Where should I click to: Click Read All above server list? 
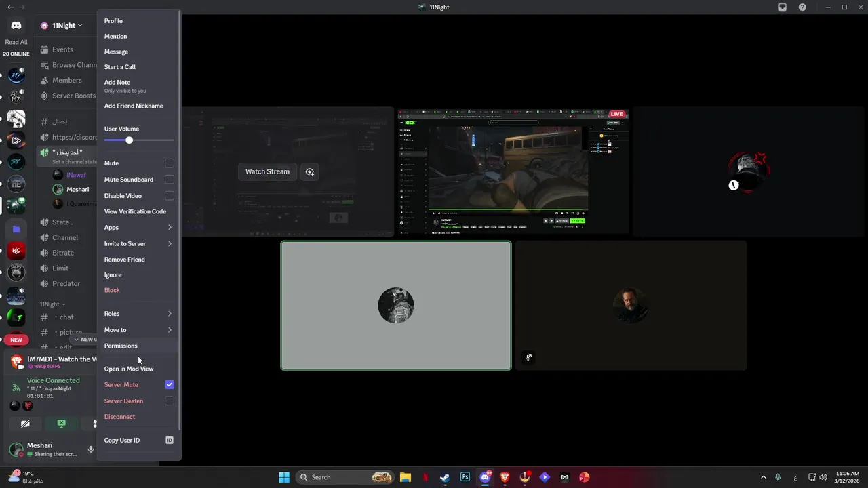click(16, 42)
